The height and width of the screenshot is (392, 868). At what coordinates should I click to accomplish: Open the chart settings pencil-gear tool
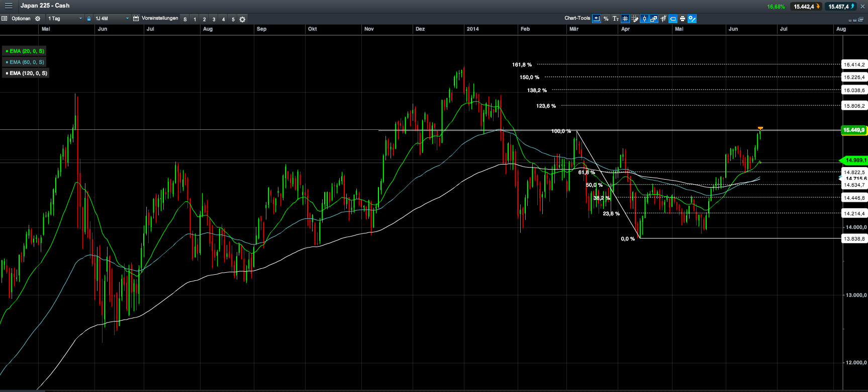[x=692, y=19]
